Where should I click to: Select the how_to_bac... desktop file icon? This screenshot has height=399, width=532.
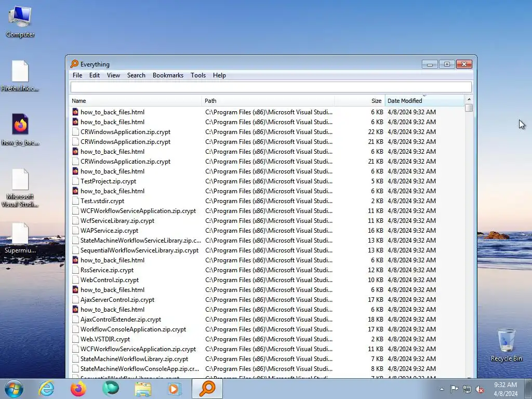pos(20,129)
